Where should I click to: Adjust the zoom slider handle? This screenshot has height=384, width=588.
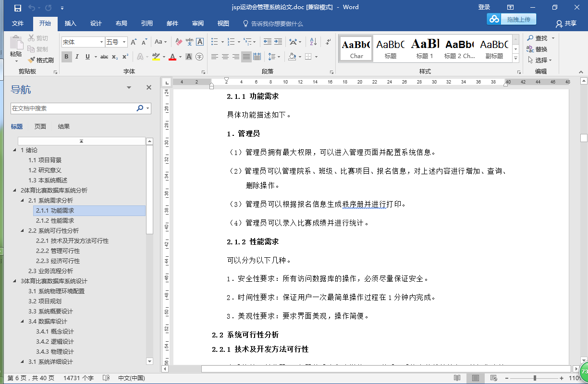535,378
